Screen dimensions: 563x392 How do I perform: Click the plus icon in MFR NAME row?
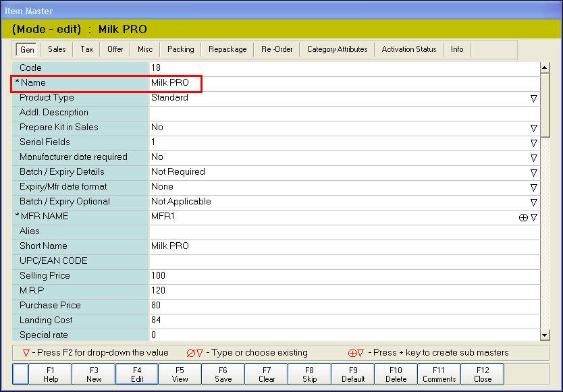tap(523, 217)
